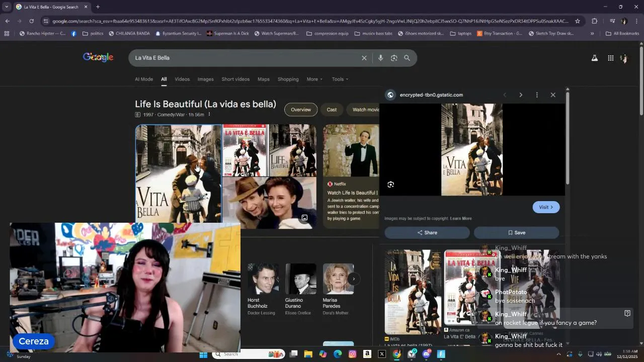Click the page vertical scrollbar
The width and height of the screenshot is (644, 362).
point(641,80)
